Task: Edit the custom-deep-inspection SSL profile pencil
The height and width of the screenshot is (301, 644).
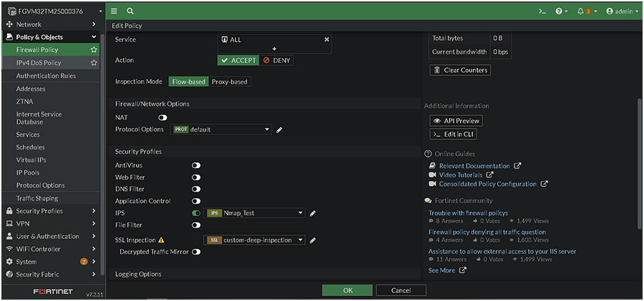Action: pyautogui.click(x=313, y=240)
